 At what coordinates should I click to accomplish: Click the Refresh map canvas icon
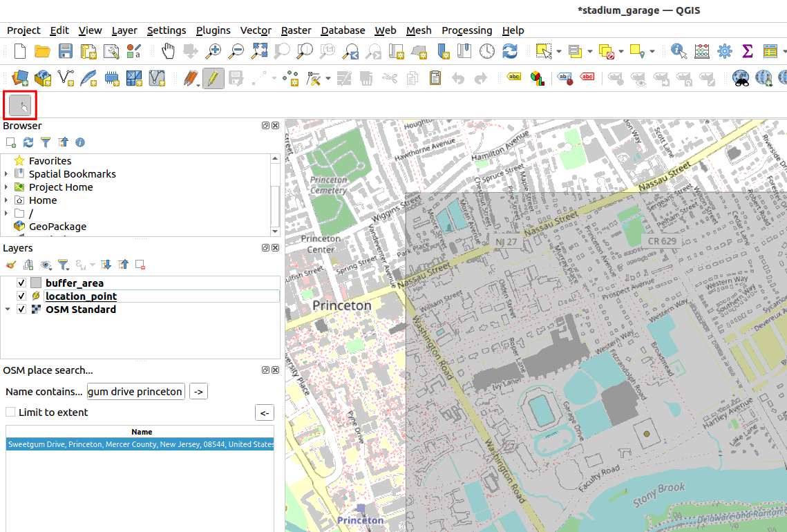[x=510, y=51]
